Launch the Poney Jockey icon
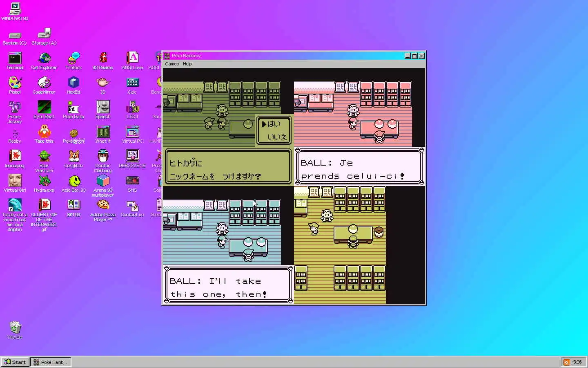 15,112
